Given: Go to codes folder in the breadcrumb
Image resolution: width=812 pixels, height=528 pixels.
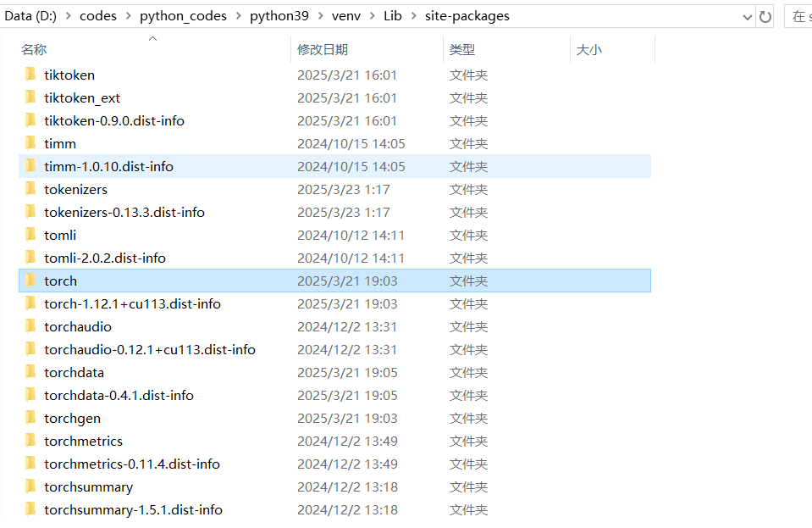Looking at the screenshot, I should point(98,16).
